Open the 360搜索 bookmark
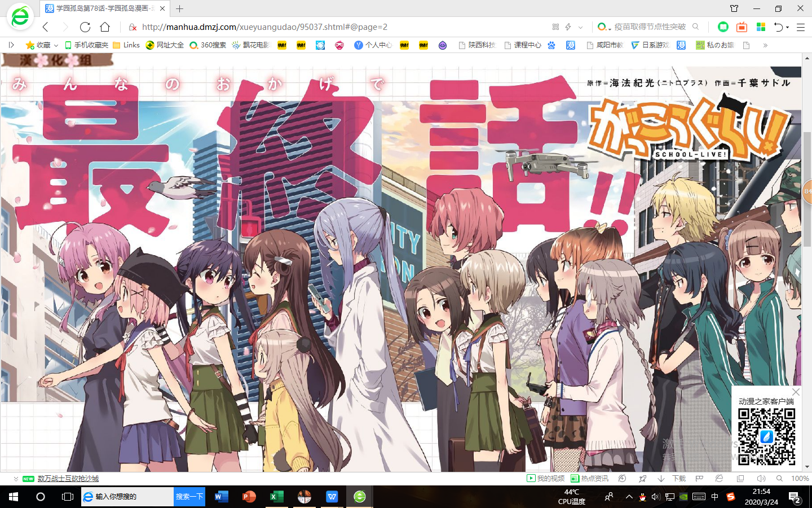The width and height of the screenshot is (812, 508). point(208,45)
